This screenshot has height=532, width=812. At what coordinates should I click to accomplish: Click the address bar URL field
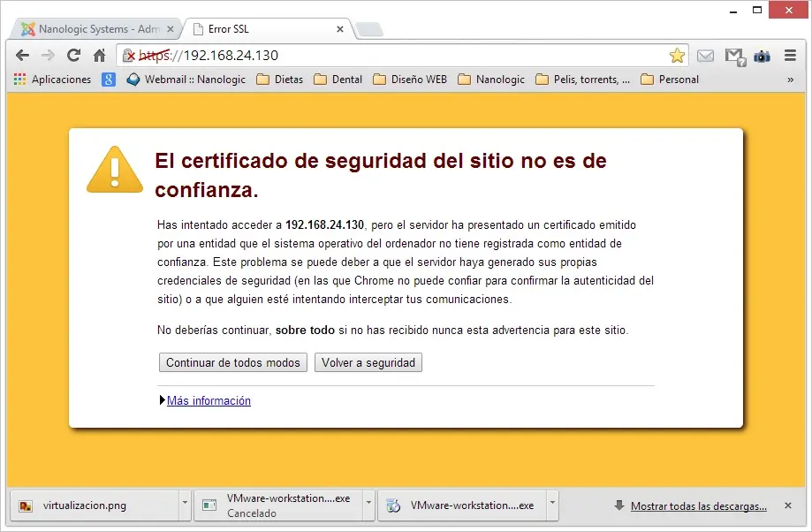[x=402, y=55]
